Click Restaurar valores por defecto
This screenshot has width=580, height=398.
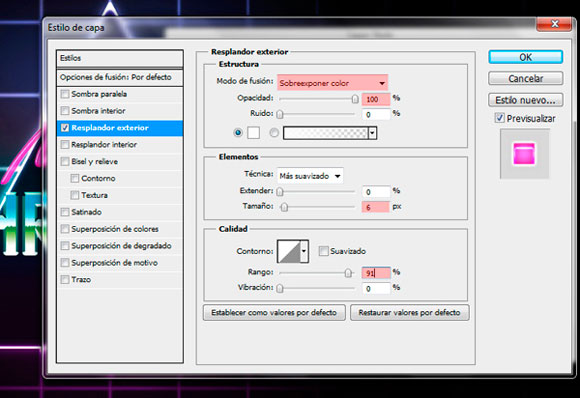409,313
